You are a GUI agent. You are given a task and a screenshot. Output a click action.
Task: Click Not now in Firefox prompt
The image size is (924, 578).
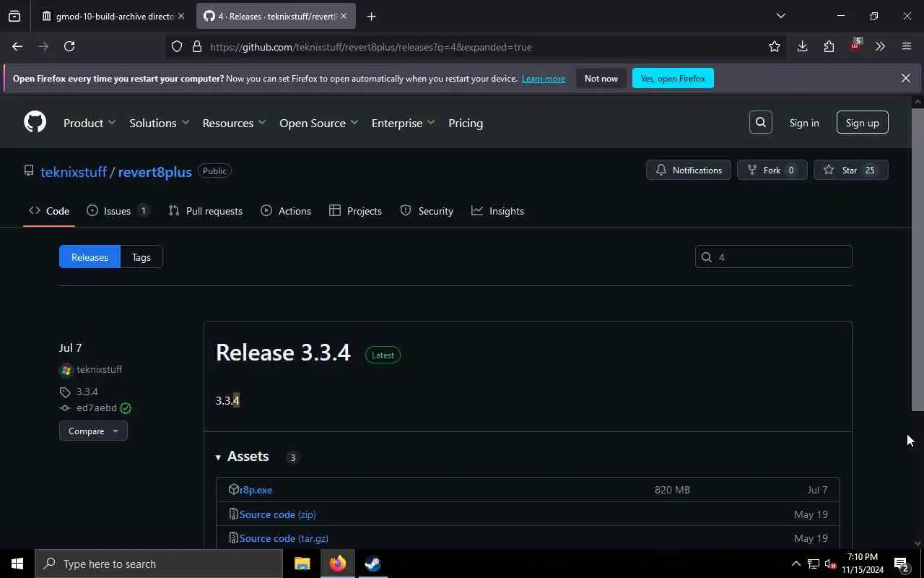601,78
